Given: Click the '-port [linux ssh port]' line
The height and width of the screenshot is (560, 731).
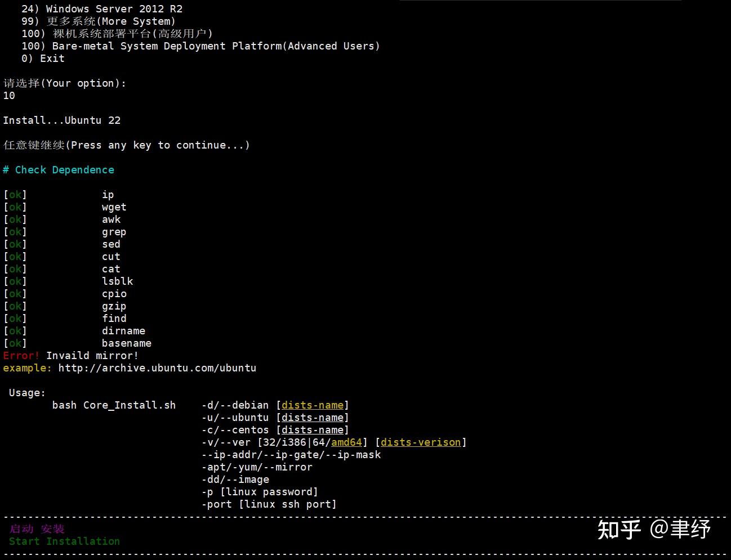Looking at the screenshot, I should (x=269, y=504).
